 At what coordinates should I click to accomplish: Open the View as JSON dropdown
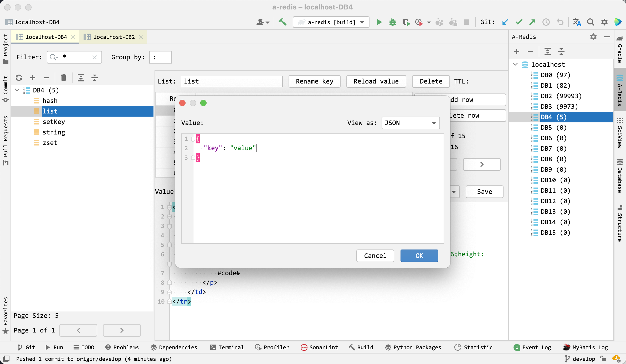pos(410,123)
